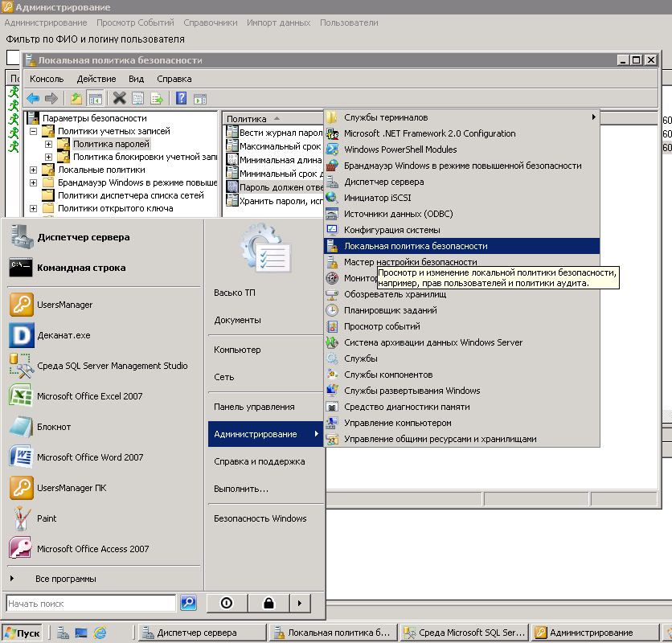Click the lock computer button
Screen dimensions: 672x643
(x=268, y=603)
